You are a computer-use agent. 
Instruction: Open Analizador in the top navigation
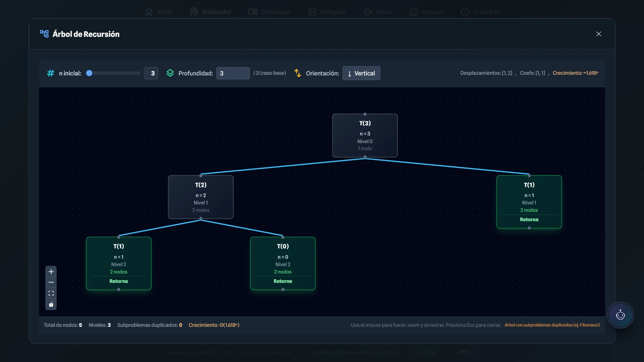pyautogui.click(x=211, y=12)
